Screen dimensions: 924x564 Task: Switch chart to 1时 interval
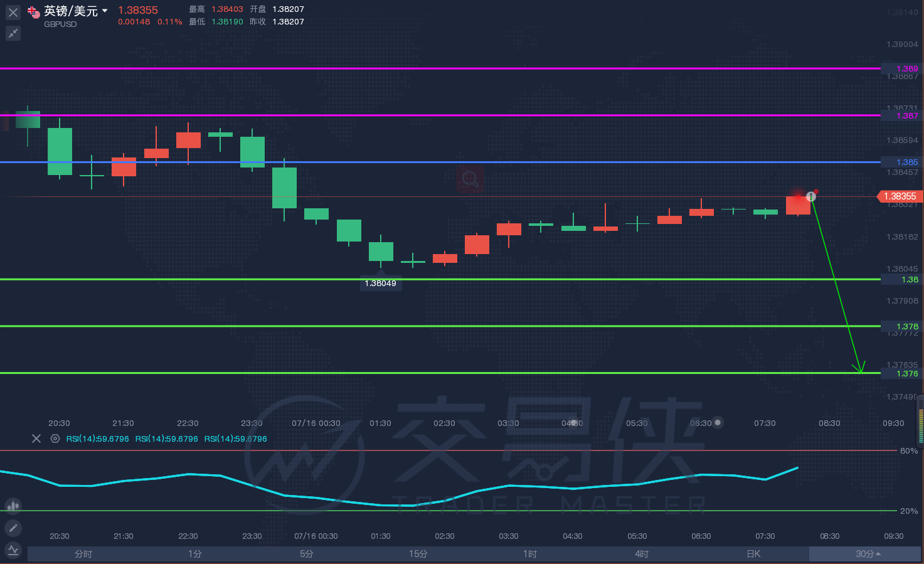(530, 554)
